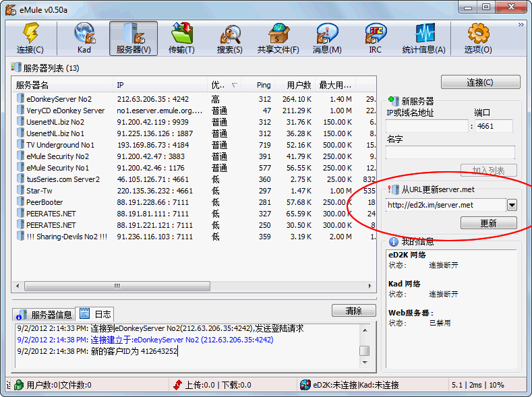Image resolution: width=532 pixels, height=397 pixels.
Task: Click the server list scroll right arrow
Action: [x=370, y=286]
